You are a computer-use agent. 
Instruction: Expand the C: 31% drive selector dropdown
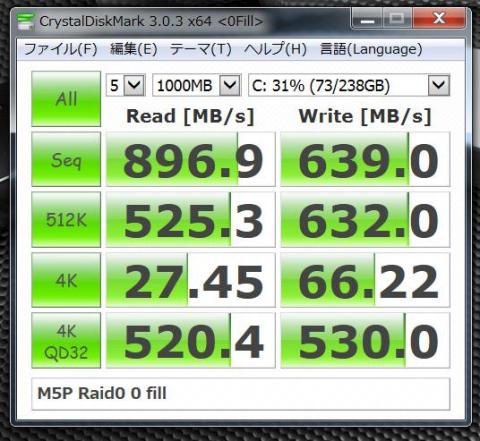439,85
